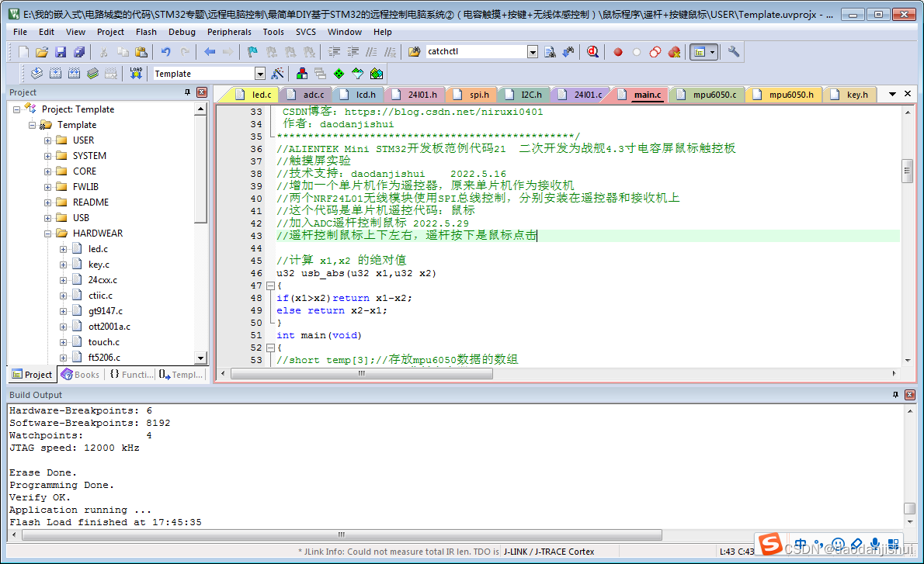Click the Find icon next to the search box
The height and width of the screenshot is (564, 924).
tap(550, 52)
